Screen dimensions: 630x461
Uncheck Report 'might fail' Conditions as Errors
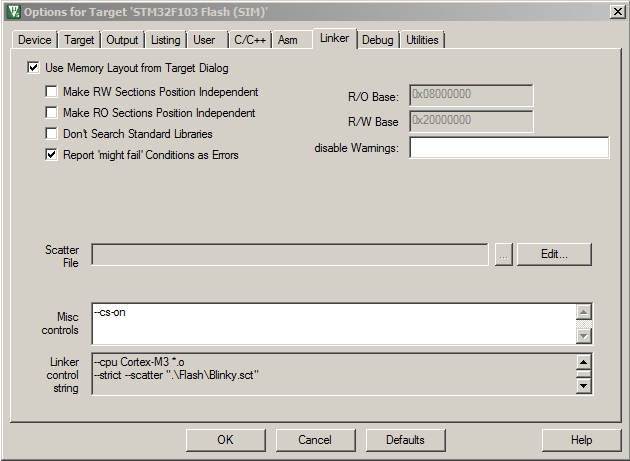click(52, 155)
